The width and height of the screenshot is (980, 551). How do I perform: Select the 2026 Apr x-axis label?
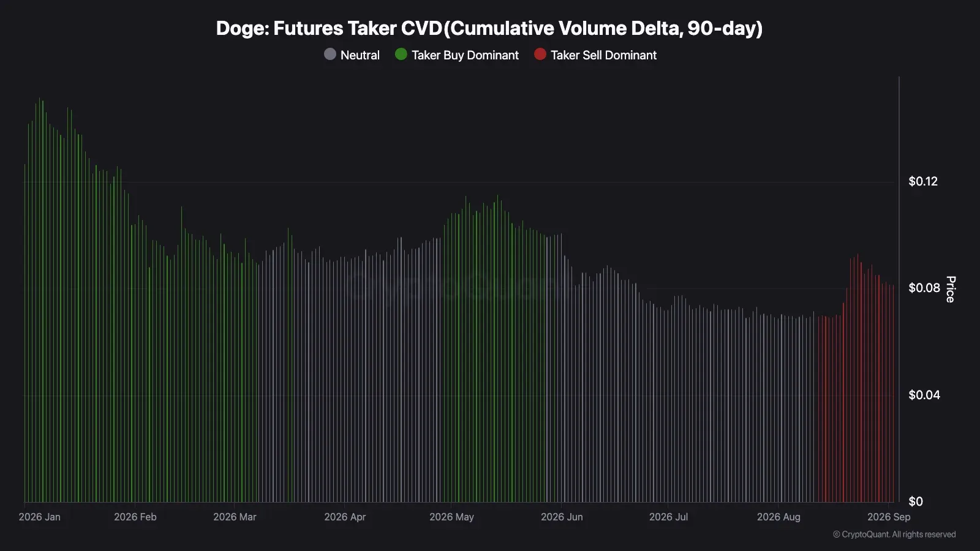(345, 517)
